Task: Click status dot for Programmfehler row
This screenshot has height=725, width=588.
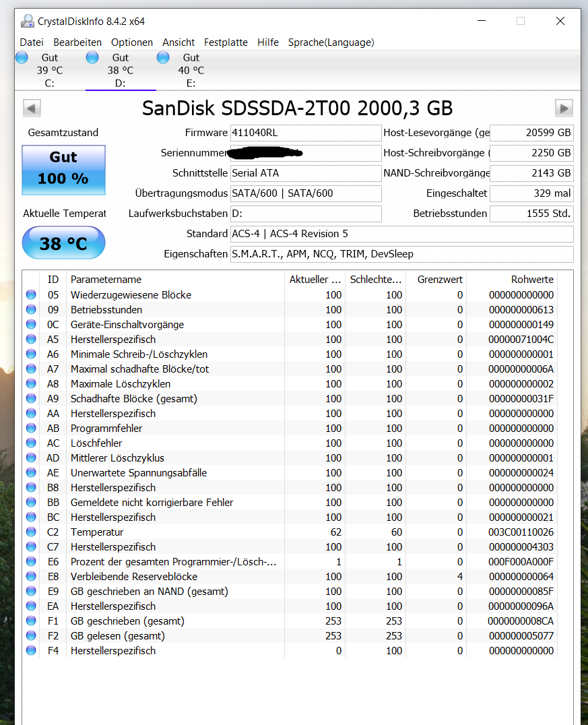Action: coord(31,428)
